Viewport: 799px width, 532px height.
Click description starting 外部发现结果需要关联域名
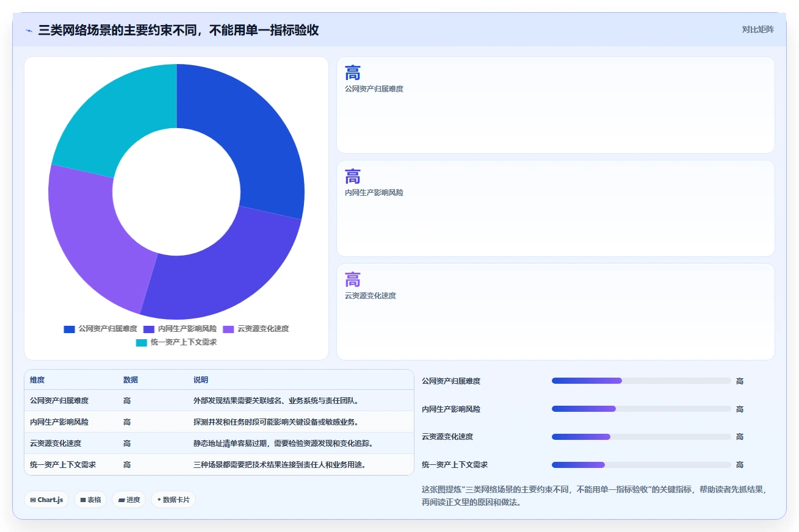(x=276, y=401)
